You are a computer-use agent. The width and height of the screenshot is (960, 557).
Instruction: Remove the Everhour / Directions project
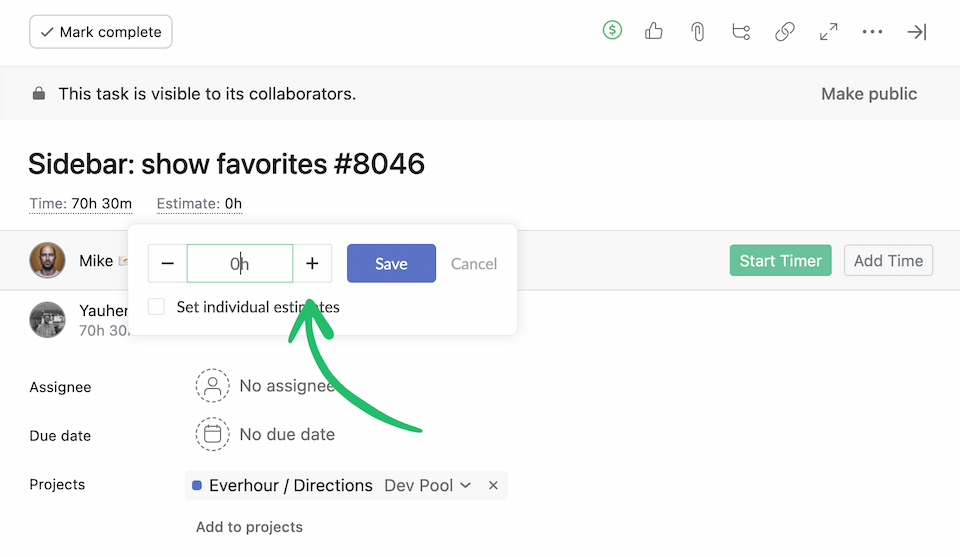tap(493, 485)
